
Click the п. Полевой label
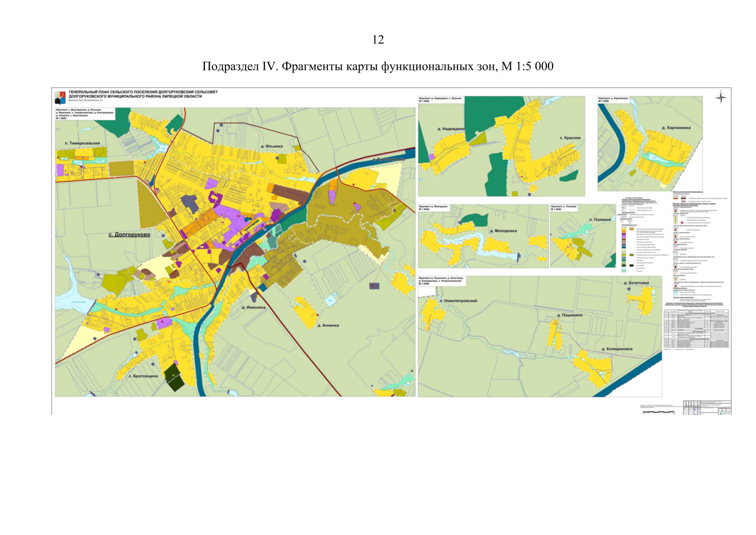coord(600,220)
